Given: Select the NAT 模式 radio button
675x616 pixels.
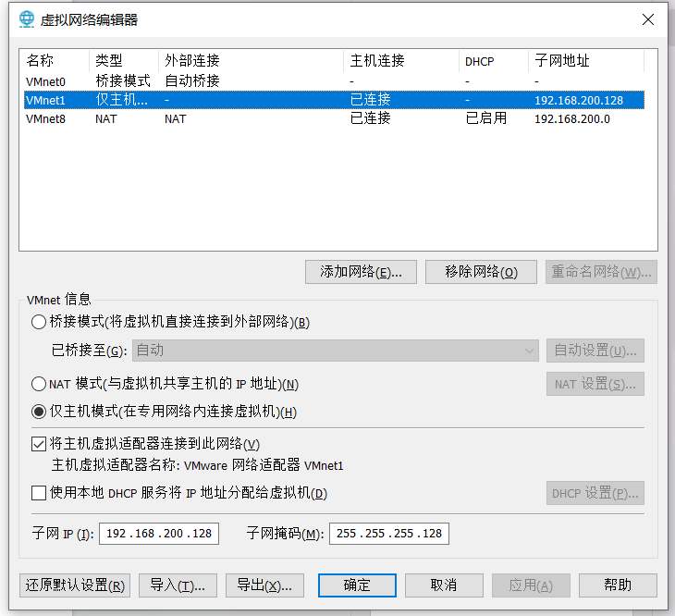Looking at the screenshot, I should (x=39, y=384).
